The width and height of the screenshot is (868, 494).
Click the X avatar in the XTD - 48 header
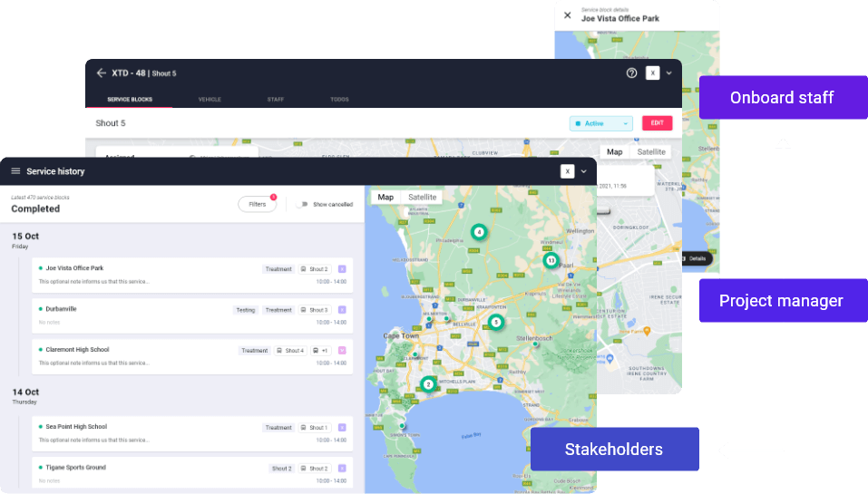tap(653, 73)
